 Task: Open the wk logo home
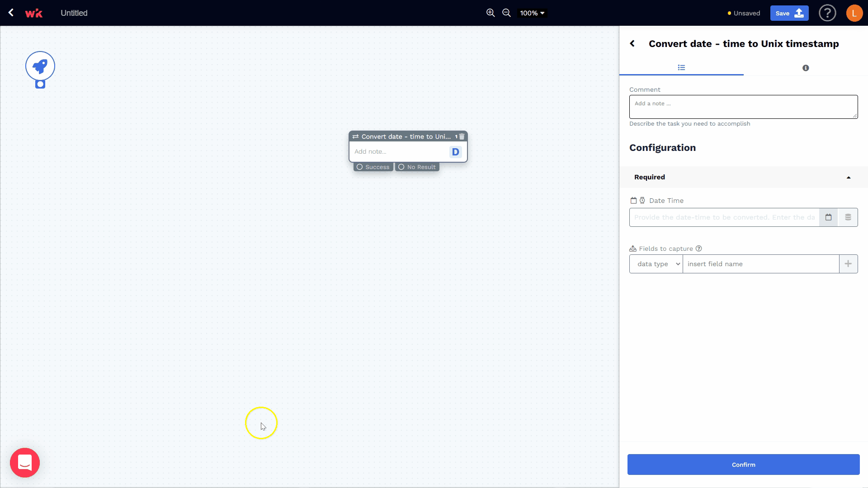pos(34,13)
